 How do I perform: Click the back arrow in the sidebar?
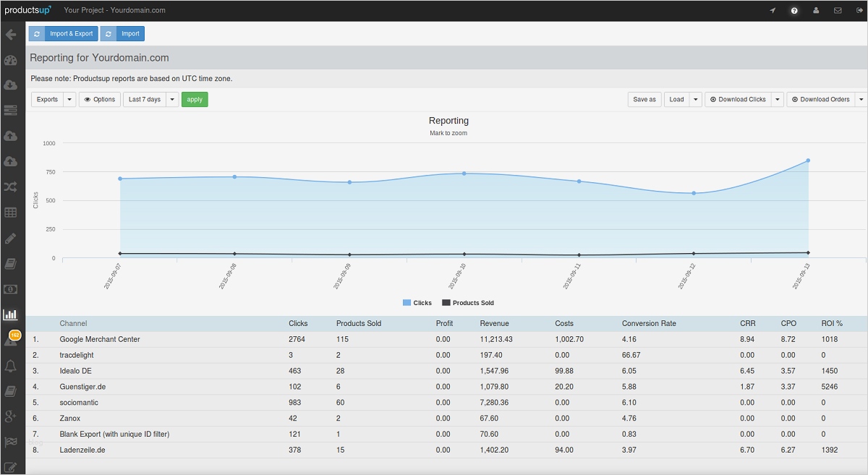[10, 34]
